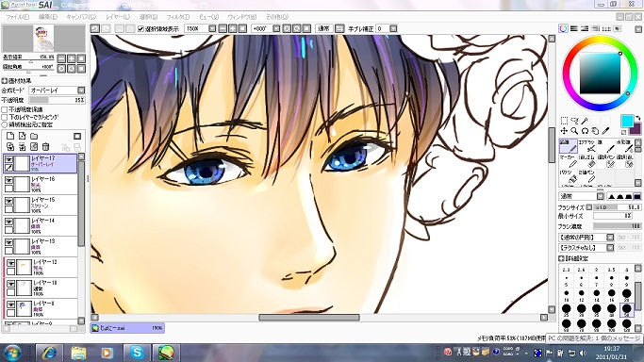Hide layer レイヤー15 via its eye icon

pyautogui.click(x=8, y=200)
